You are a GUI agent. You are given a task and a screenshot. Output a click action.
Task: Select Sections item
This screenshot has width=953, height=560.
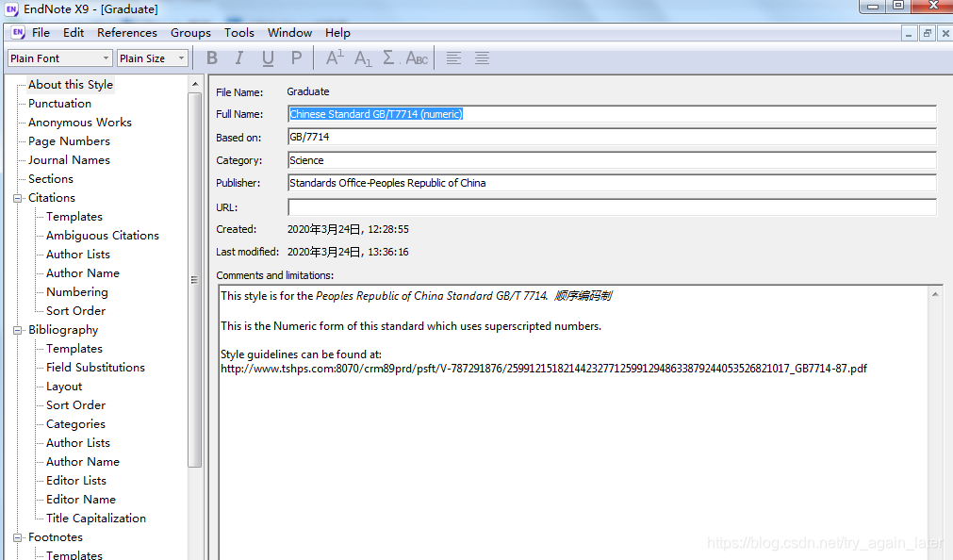click(x=51, y=179)
